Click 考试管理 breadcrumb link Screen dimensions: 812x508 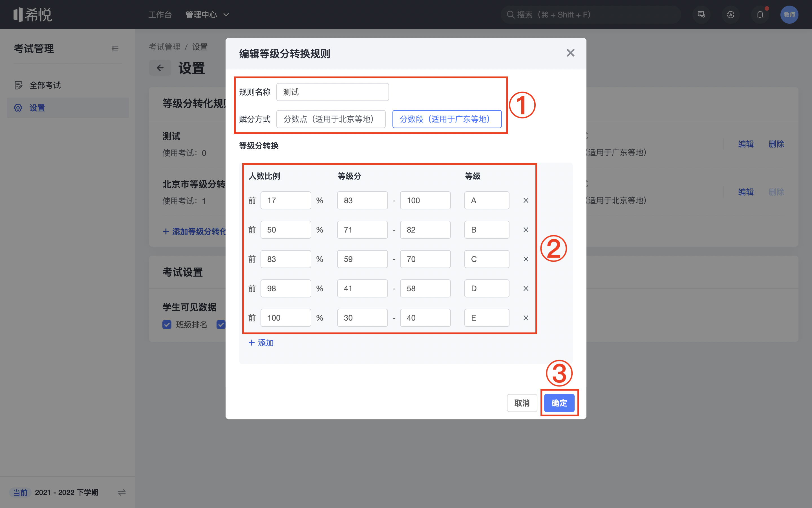(x=164, y=47)
